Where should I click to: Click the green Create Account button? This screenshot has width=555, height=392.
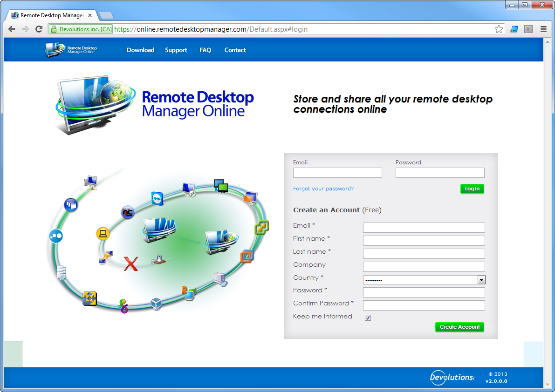(459, 327)
